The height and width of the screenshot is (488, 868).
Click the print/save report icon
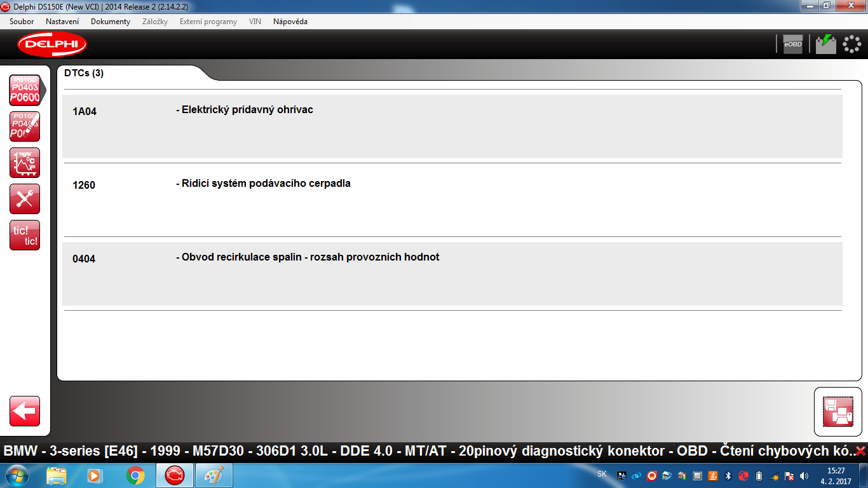pos(838,412)
